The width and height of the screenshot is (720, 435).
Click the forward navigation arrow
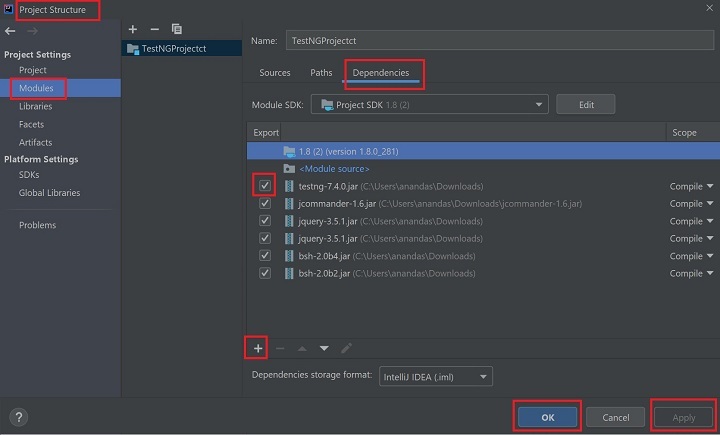pos(32,31)
